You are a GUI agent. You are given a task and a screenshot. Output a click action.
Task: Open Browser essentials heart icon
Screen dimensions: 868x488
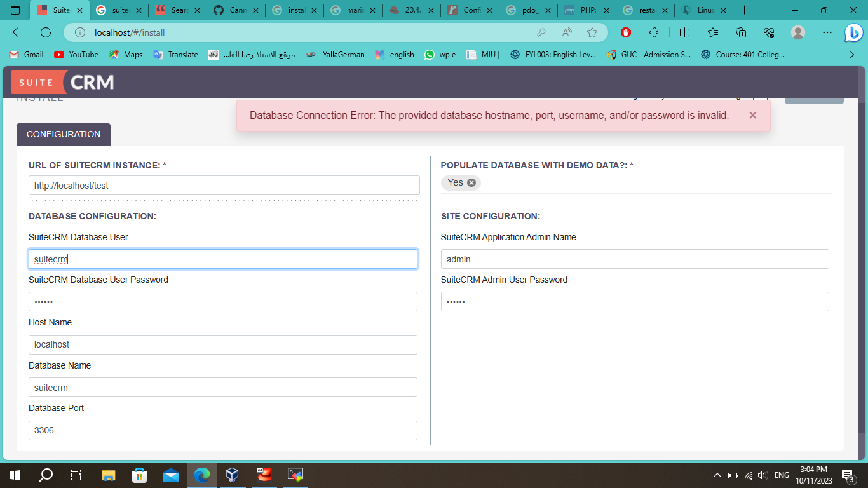(x=769, y=32)
